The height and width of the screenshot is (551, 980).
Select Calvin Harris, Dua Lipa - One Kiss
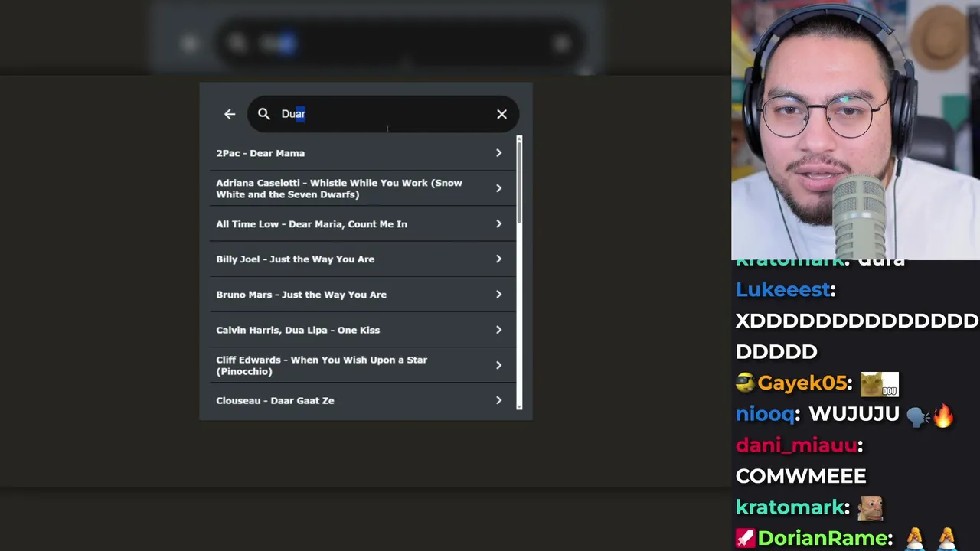coord(362,330)
